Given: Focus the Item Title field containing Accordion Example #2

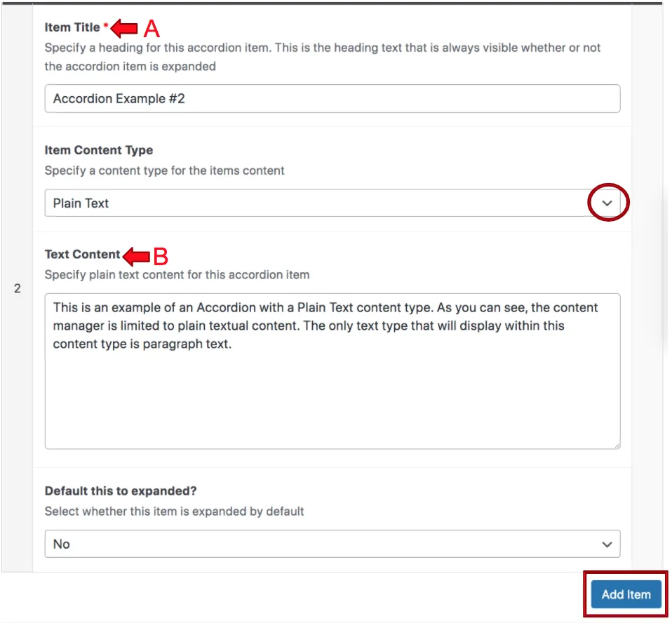Looking at the screenshot, I should 332,99.
